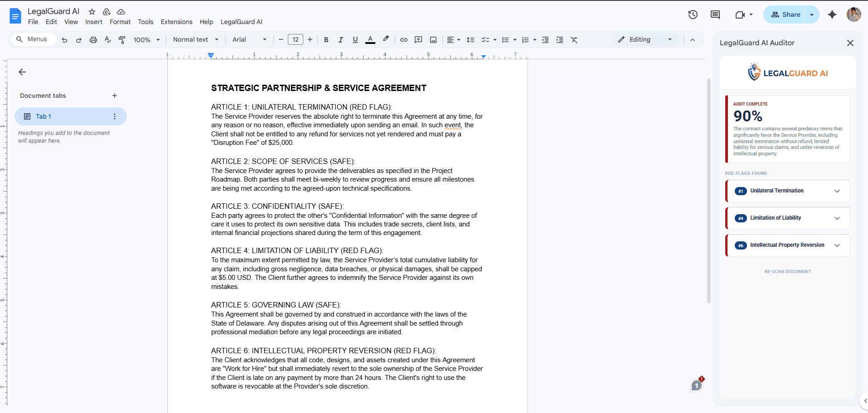The height and width of the screenshot is (413, 868).
Task: Open the text color picker
Action: coord(370,40)
